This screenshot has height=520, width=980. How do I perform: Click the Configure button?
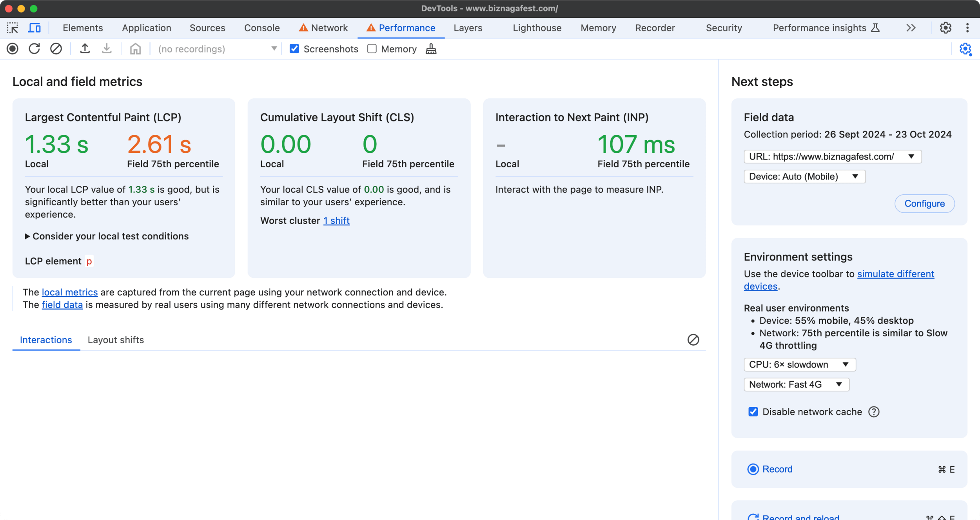coord(924,204)
